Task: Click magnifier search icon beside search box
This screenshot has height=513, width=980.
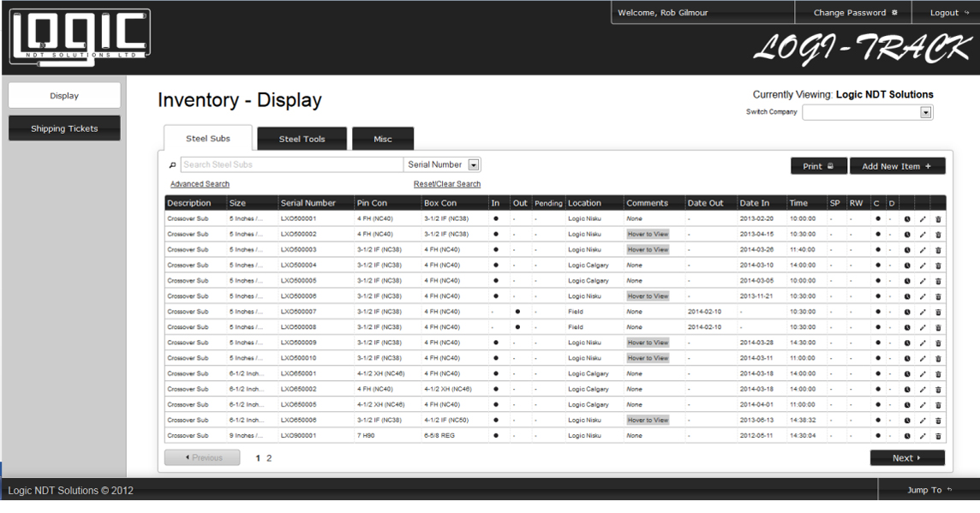Action: click(x=172, y=165)
